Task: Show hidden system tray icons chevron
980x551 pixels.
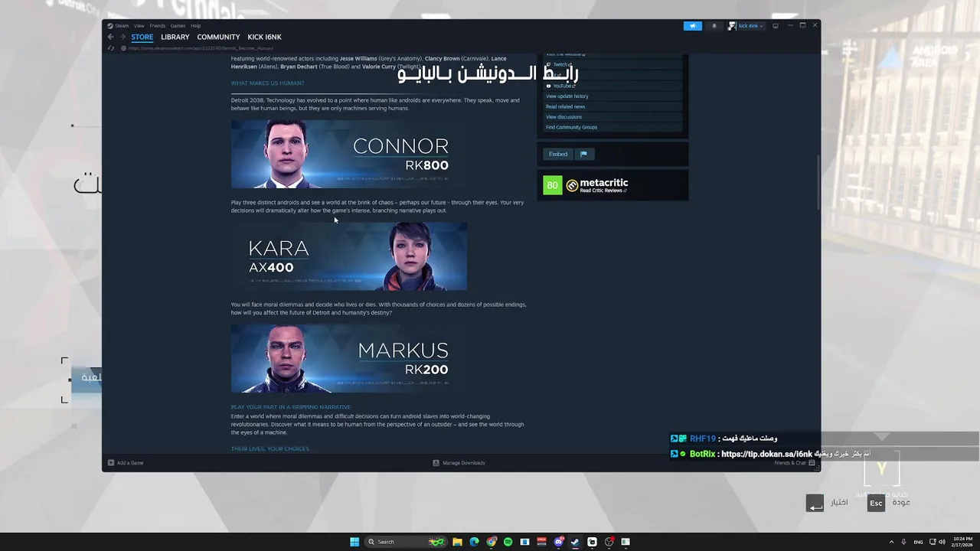Action: (890, 542)
